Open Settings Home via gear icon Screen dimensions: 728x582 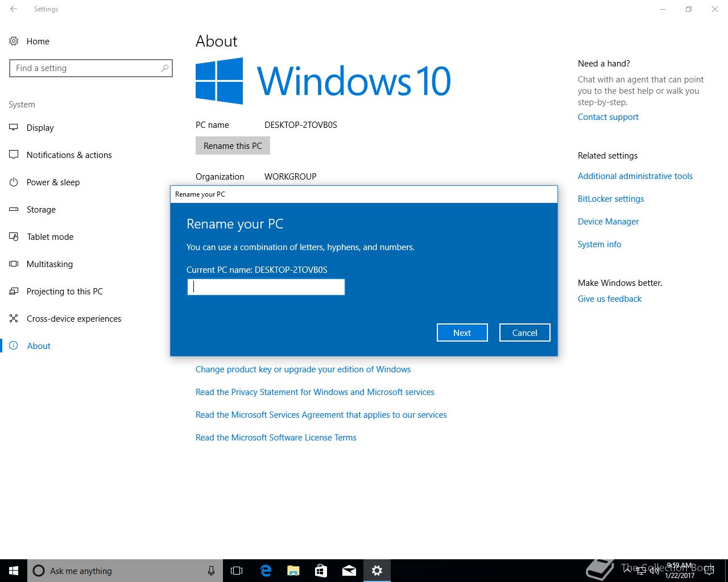click(x=14, y=41)
